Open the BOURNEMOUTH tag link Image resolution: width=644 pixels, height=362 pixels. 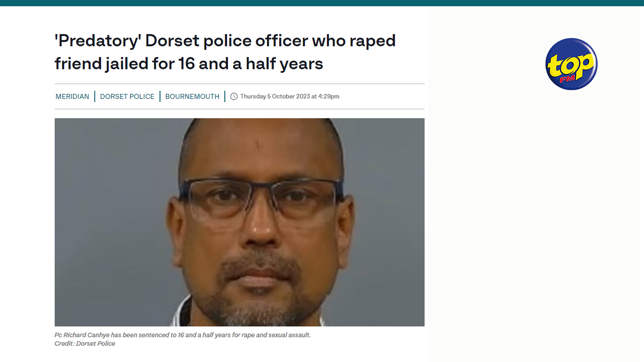pyautogui.click(x=192, y=97)
